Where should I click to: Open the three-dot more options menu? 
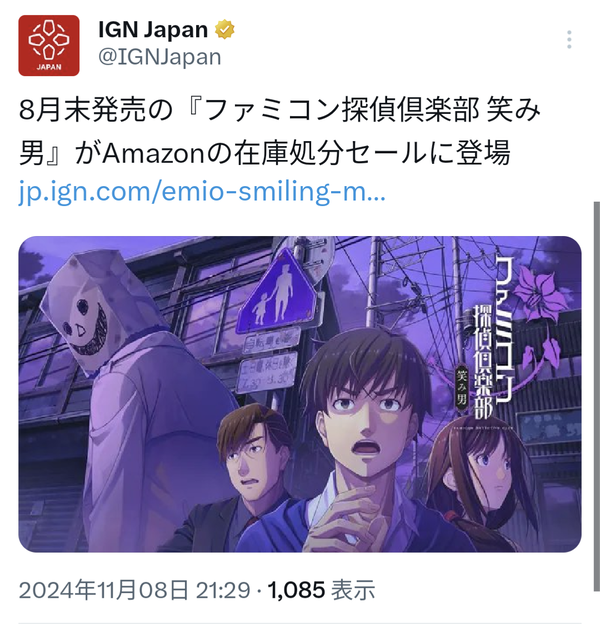[x=569, y=40]
